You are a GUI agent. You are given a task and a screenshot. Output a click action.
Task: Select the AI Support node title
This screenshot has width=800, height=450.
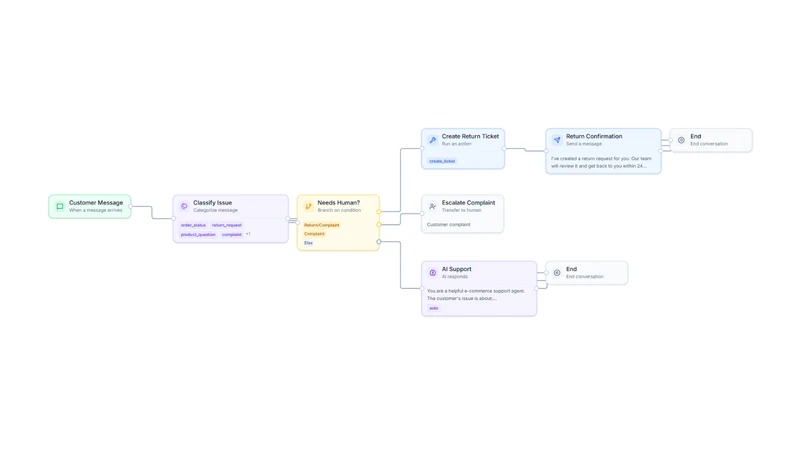(x=457, y=269)
